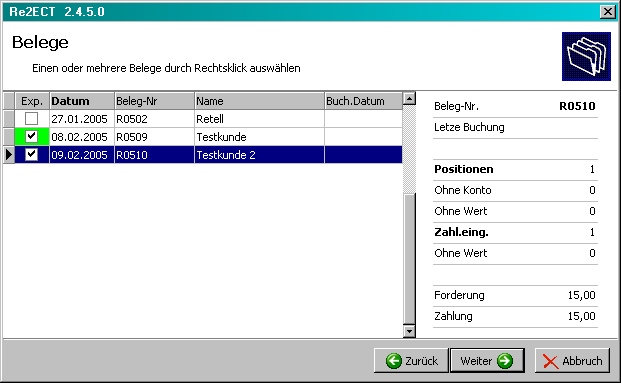Check the export box for R0502
Viewport: 621px width, 383px height.
click(x=31, y=118)
